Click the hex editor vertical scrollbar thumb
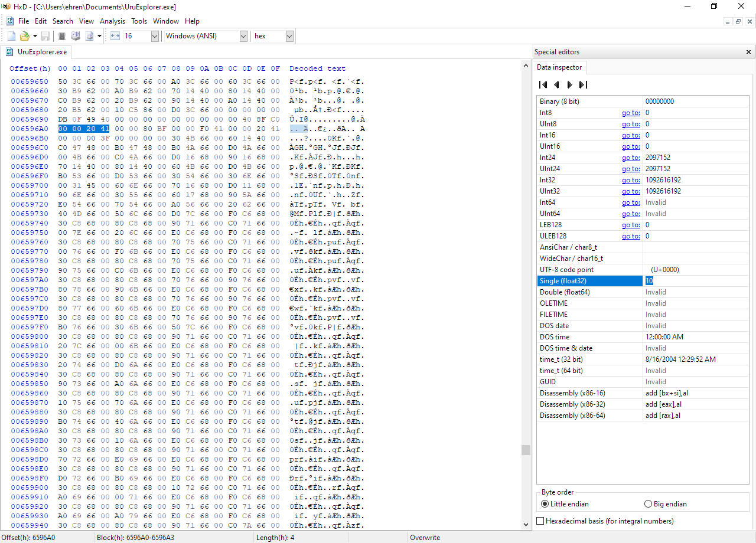756x543 pixels. [526, 450]
